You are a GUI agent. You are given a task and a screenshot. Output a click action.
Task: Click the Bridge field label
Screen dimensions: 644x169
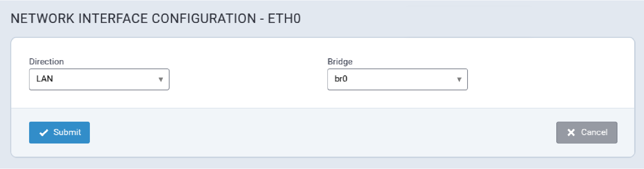coord(340,62)
